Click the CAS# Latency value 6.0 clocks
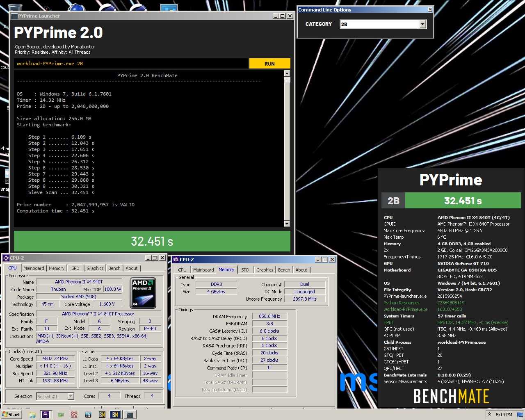Screen dimensions: 525x420 click(x=269, y=331)
